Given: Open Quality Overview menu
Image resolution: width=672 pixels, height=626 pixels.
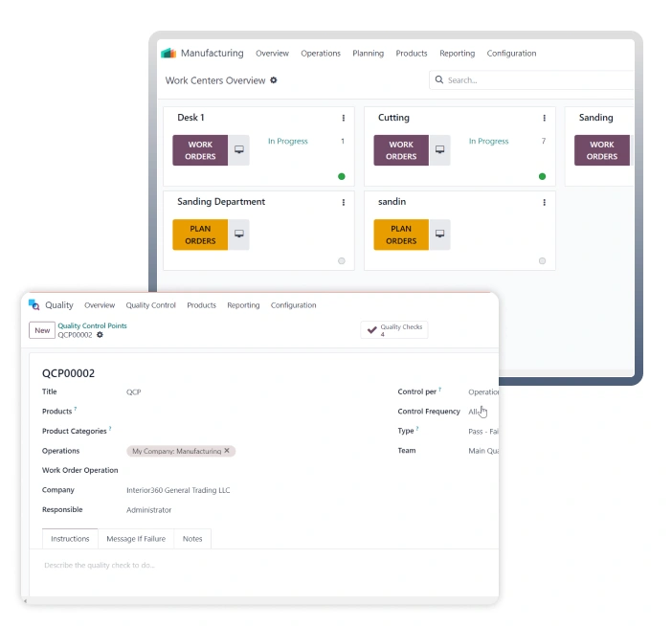Looking at the screenshot, I should [x=100, y=305].
